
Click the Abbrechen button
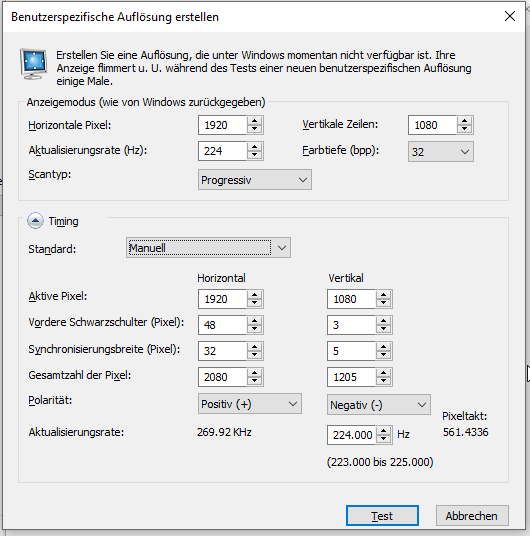472,515
